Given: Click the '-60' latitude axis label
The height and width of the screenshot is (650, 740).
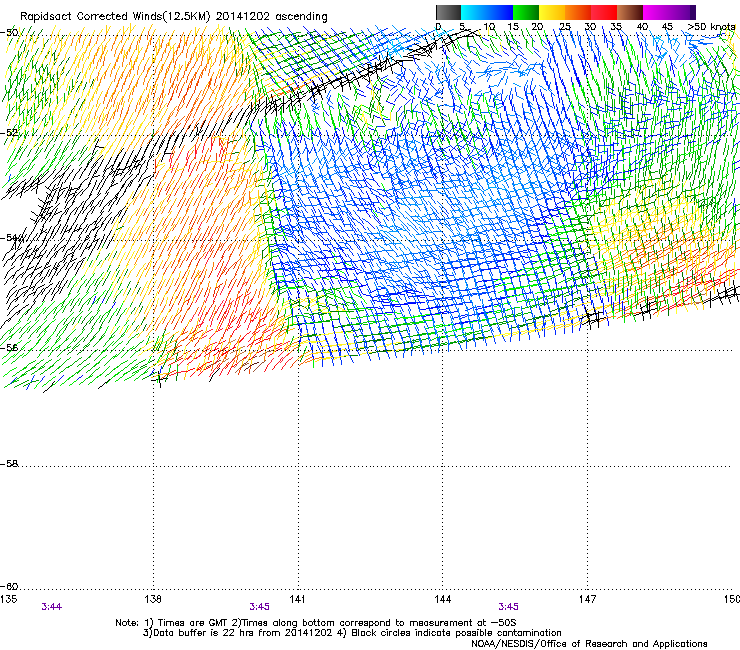Looking at the screenshot, I should click(x=9, y=587).
